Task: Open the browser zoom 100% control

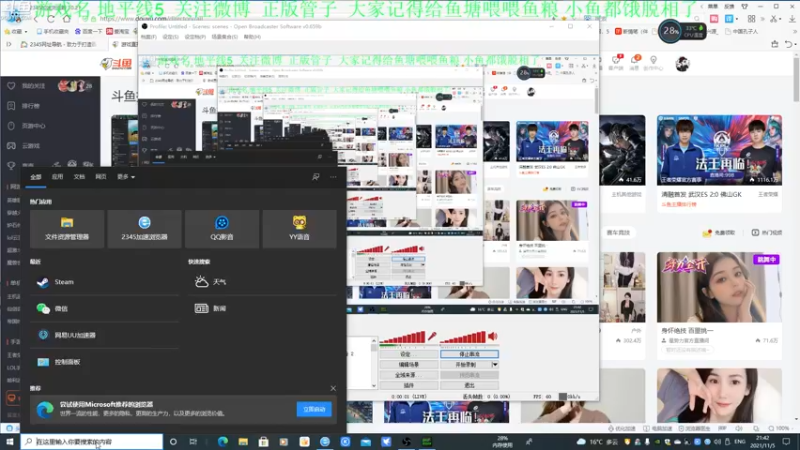Action: point(779,428)
